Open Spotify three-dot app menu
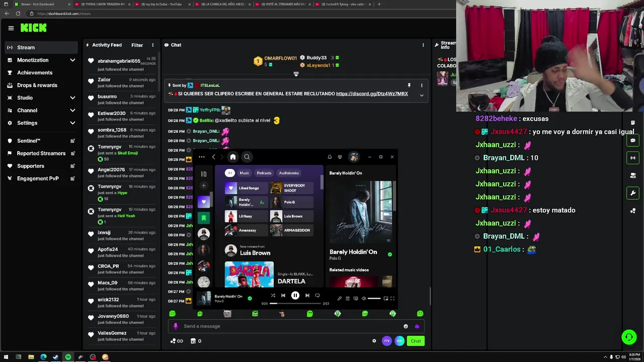The width and height of the screenshot is (644, 362). click(x=202, y=157)
